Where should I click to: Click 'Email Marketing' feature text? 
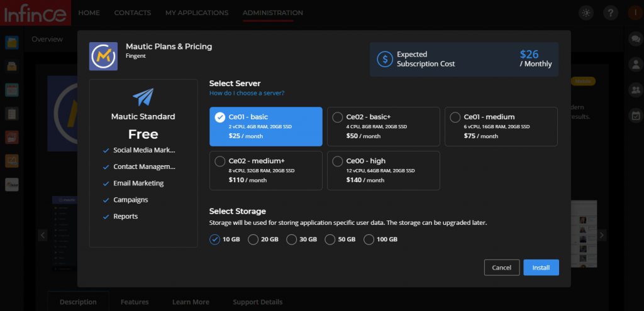(138, 183)
